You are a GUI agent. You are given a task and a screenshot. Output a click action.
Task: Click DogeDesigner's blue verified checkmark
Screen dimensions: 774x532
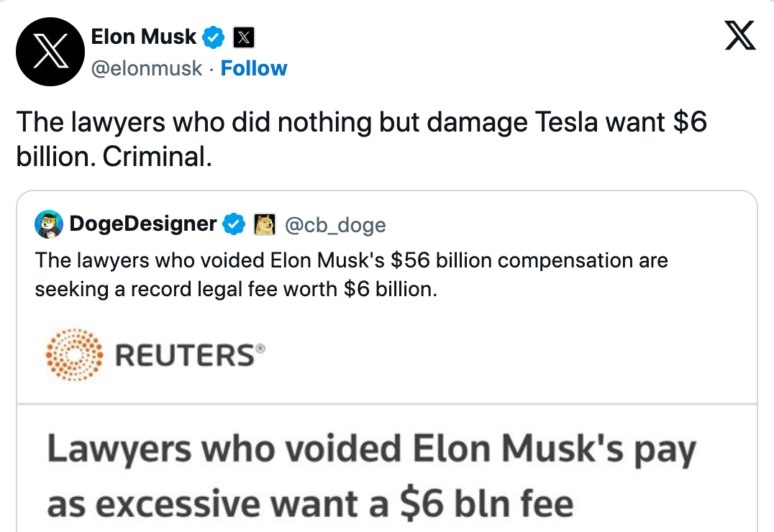click(233, 225)
